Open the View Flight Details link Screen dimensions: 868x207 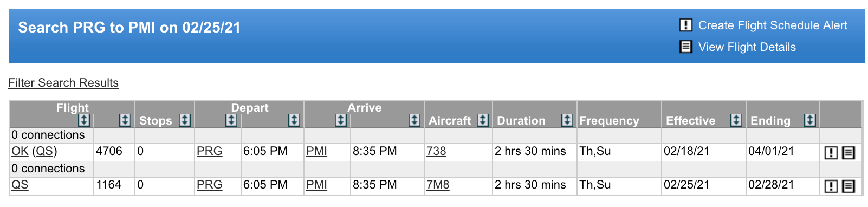coord(747,47)
